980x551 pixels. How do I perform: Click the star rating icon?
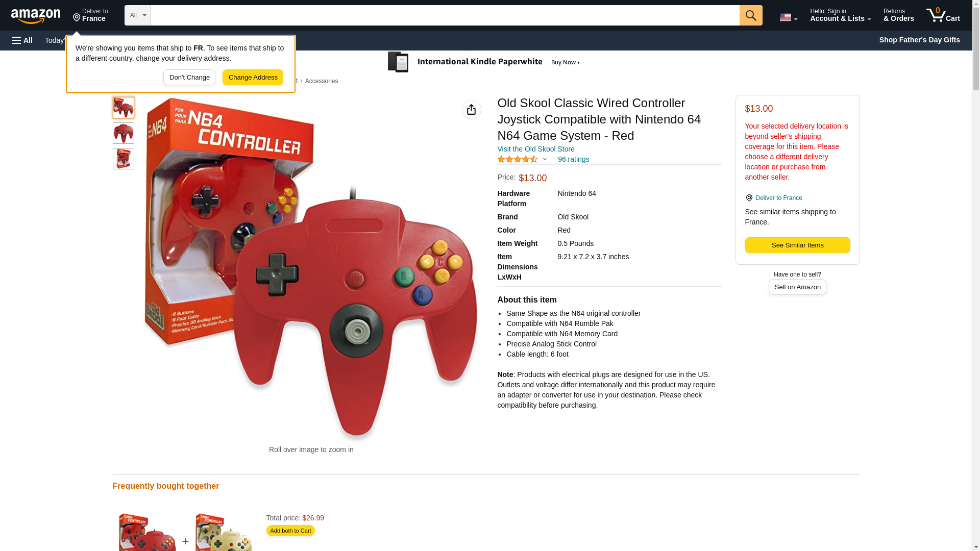518,159
